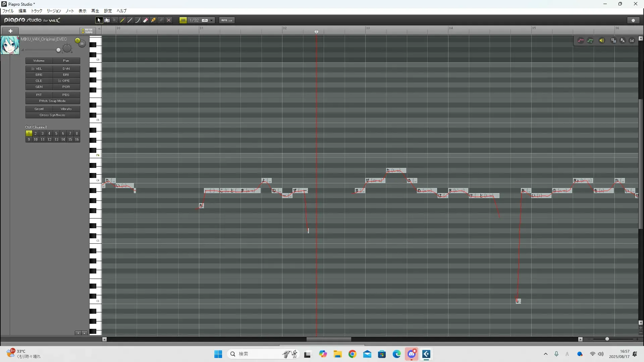Toggle the yellow grid snap button

point(183,20)
